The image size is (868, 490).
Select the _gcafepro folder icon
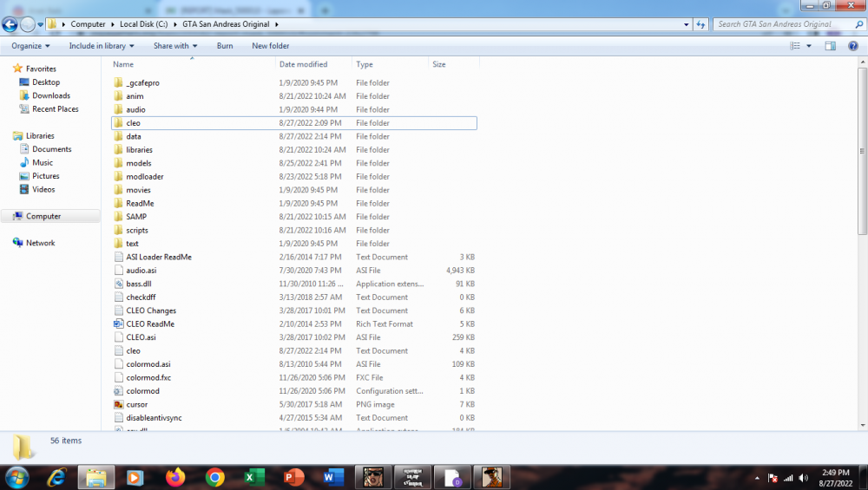[118, 82]
